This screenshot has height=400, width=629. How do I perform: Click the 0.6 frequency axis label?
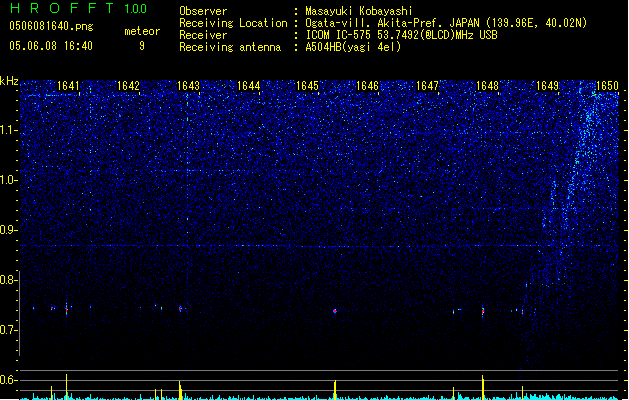[x=8, y=380]
